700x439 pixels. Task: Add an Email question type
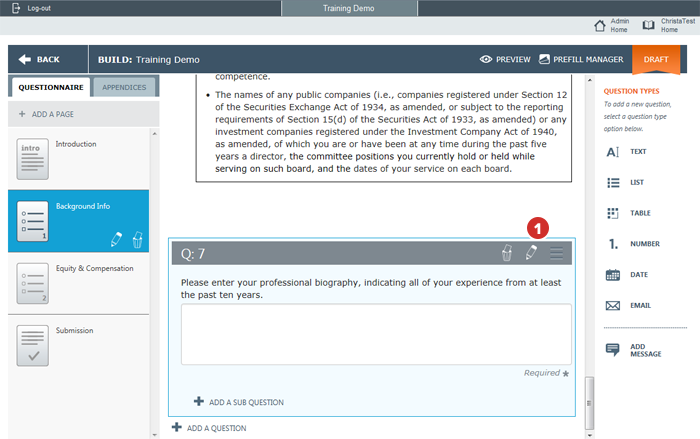pos(626,305)
